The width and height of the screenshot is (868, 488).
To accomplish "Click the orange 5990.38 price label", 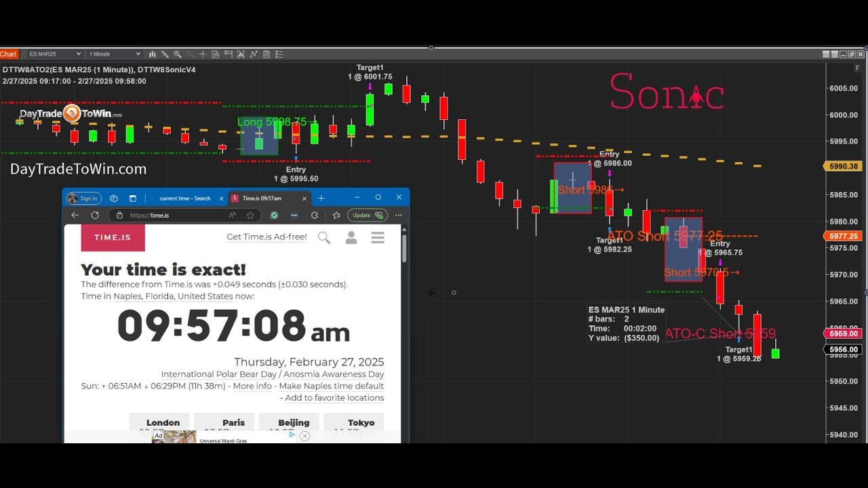I will 843,165.
